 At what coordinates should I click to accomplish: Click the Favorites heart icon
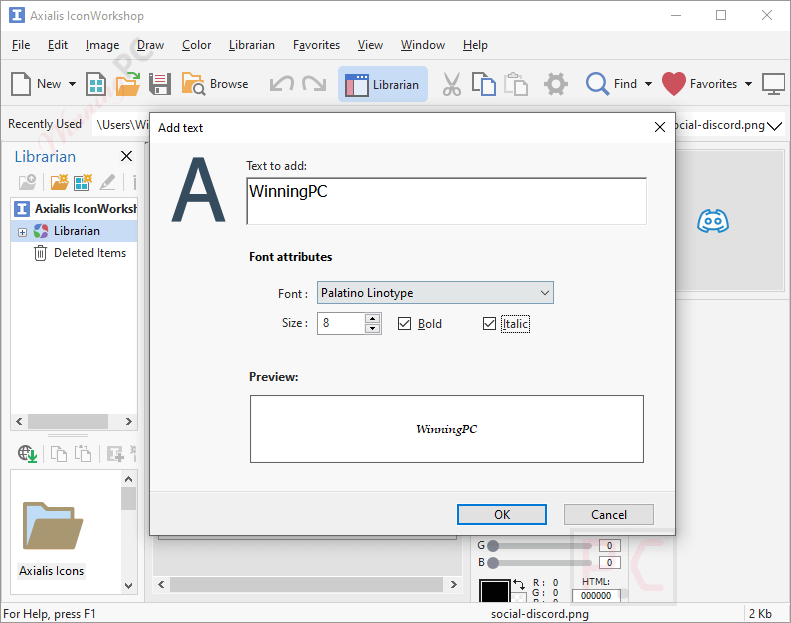point(673,84)
